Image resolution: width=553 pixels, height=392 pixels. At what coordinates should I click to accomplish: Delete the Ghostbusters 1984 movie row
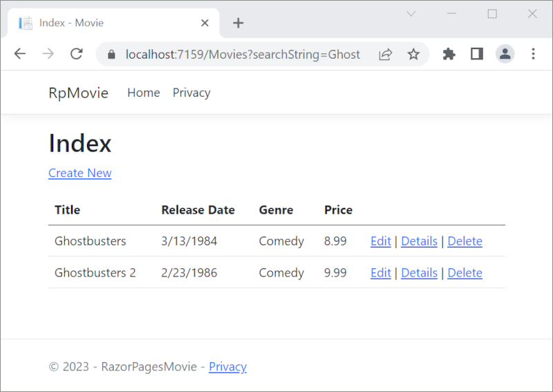click(465, 241)
